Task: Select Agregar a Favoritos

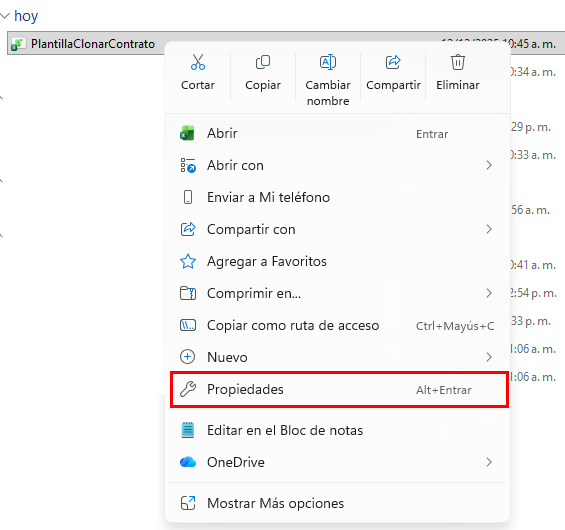Action: (x=337, y=261)
